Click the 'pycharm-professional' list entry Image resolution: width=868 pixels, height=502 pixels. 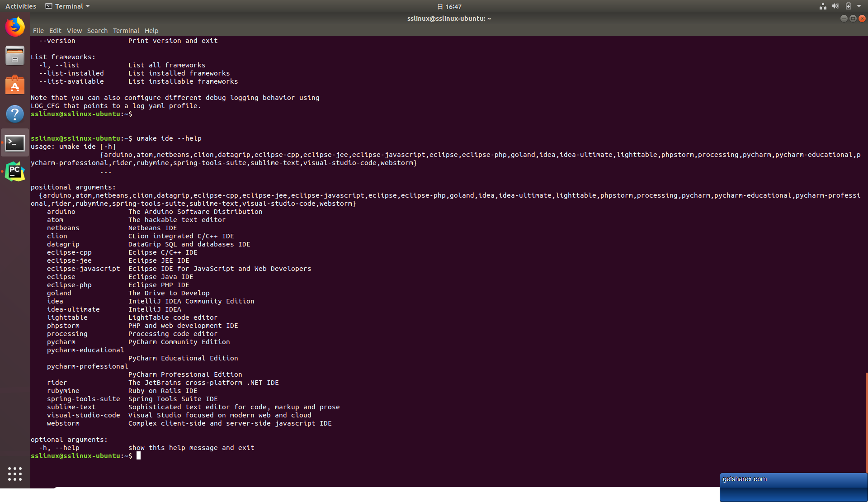click(87, 366)
